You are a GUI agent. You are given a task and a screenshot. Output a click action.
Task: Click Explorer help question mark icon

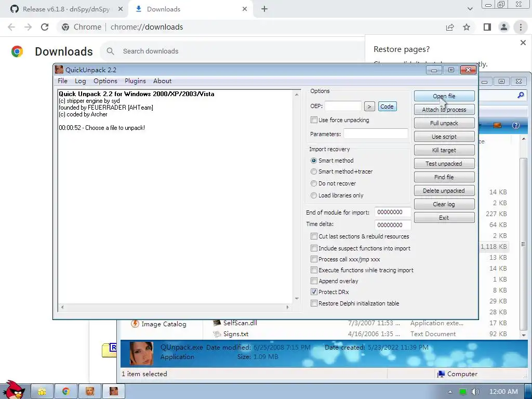516,125
